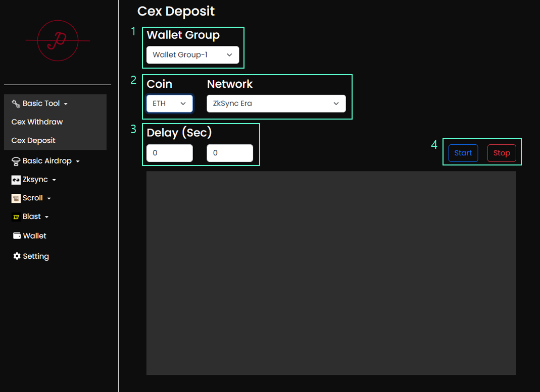
Task: Expand the Blast submenu caret
Action: pos(47,217)
